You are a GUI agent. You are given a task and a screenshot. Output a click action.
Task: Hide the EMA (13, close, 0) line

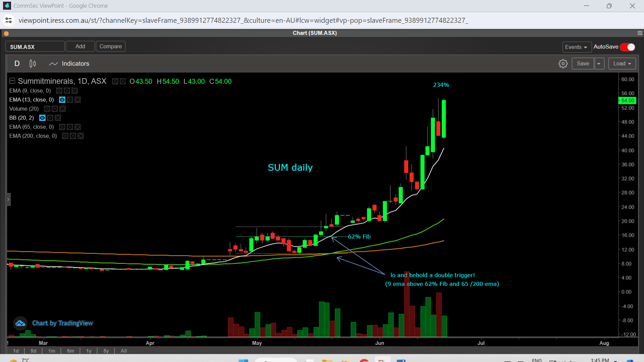(62, 100)
